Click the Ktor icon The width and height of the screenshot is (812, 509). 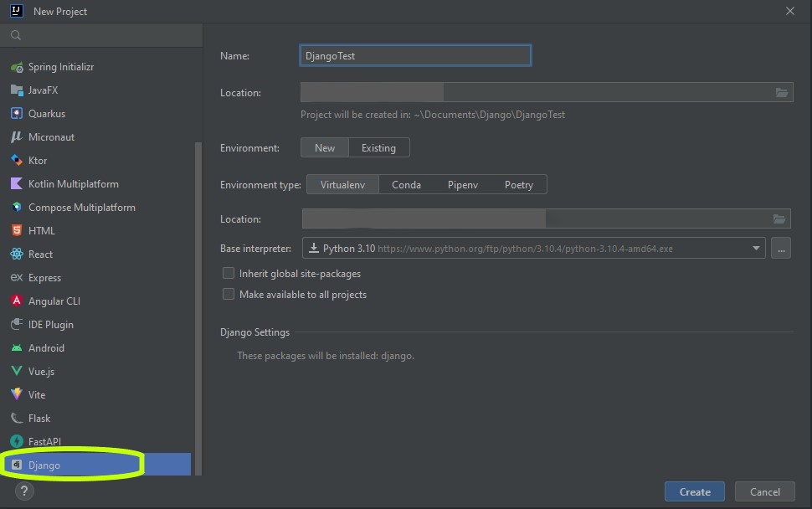pyautogui.click(x=17, y=161)
